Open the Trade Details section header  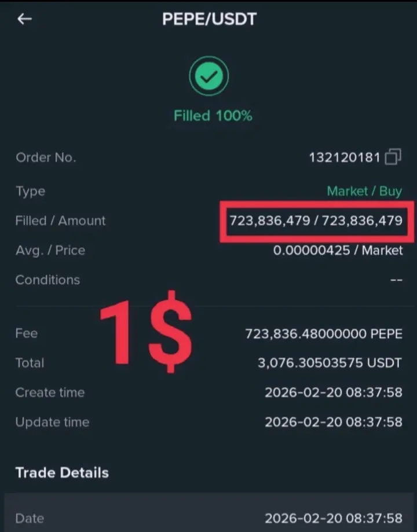point(62,472)
